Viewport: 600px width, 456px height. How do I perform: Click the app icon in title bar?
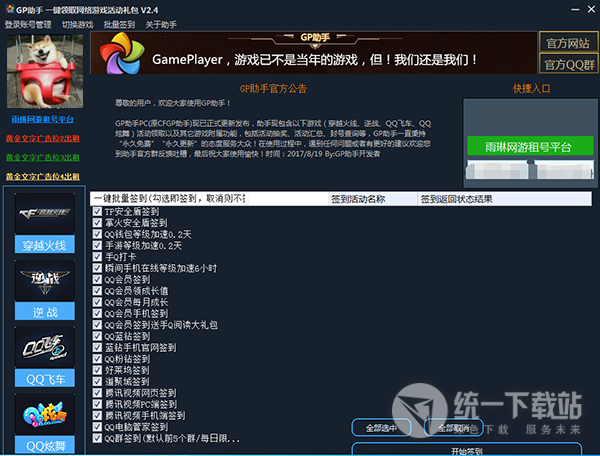coord(9,8)
